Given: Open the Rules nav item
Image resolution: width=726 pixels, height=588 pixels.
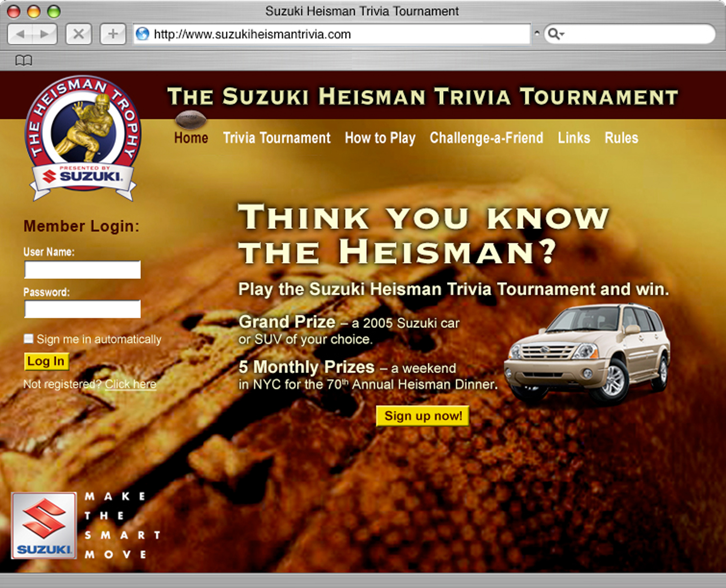Looking at the screenshot, I should click(621, 138).
